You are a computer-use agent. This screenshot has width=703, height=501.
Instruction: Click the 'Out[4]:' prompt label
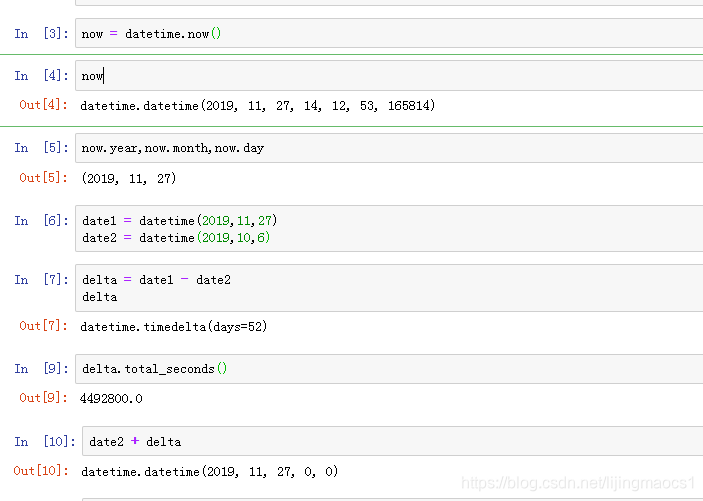(43, 105)
